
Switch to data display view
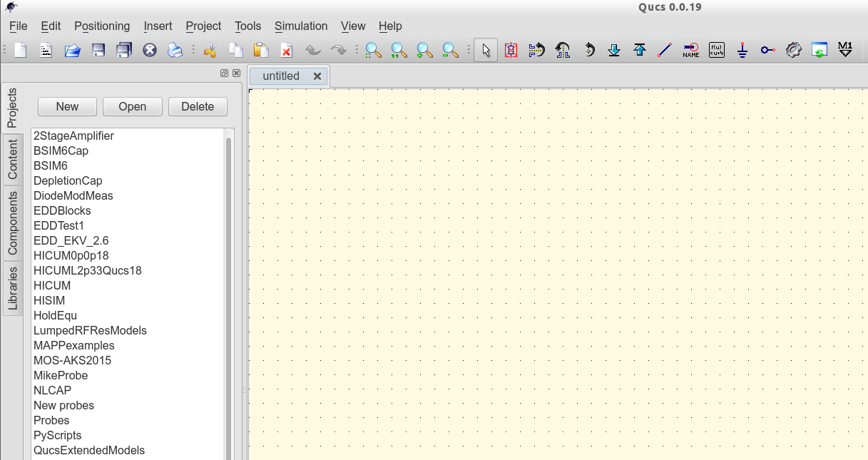(820, 50)
